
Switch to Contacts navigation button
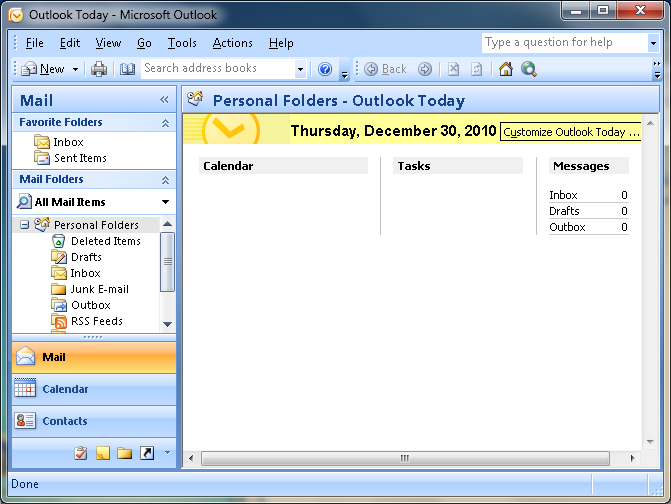pyautogui.click(x=94, y=421)
